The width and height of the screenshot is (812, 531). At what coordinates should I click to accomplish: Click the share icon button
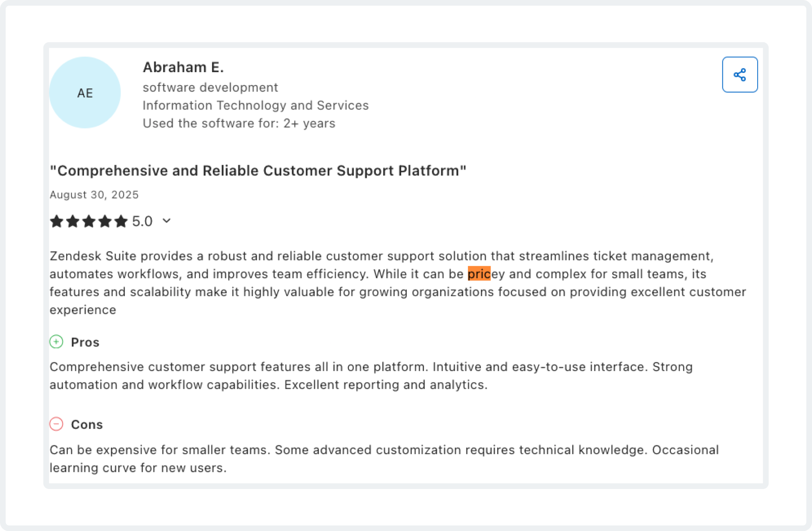(739, 74)
